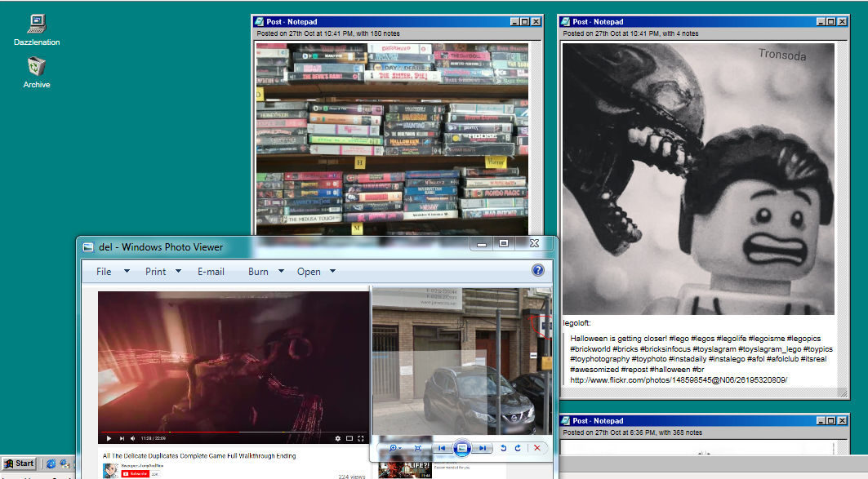This screenshot has width=868, height=479.
Task: Expand the Burn dropdown in Photo Viewer
Action: pos(281,271)
